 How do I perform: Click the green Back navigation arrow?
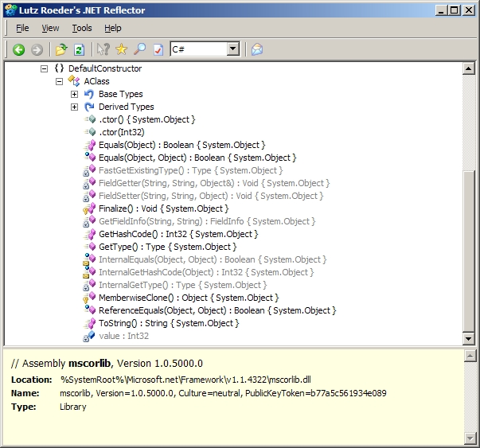coord(18,49)
